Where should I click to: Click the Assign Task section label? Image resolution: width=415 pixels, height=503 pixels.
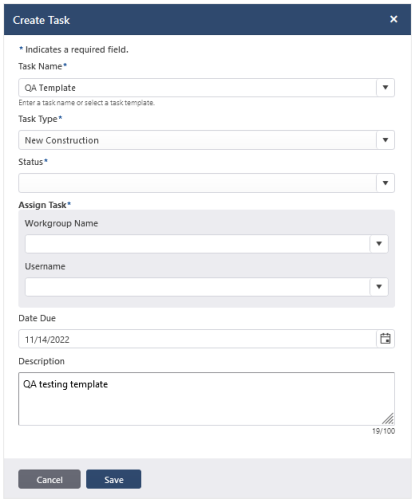[x=45, y=205]
